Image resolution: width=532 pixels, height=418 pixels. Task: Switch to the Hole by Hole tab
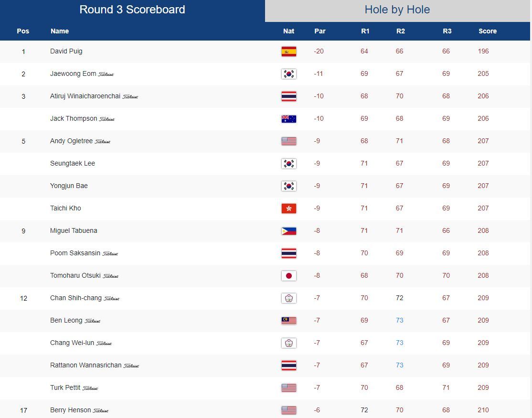[397, 10]
